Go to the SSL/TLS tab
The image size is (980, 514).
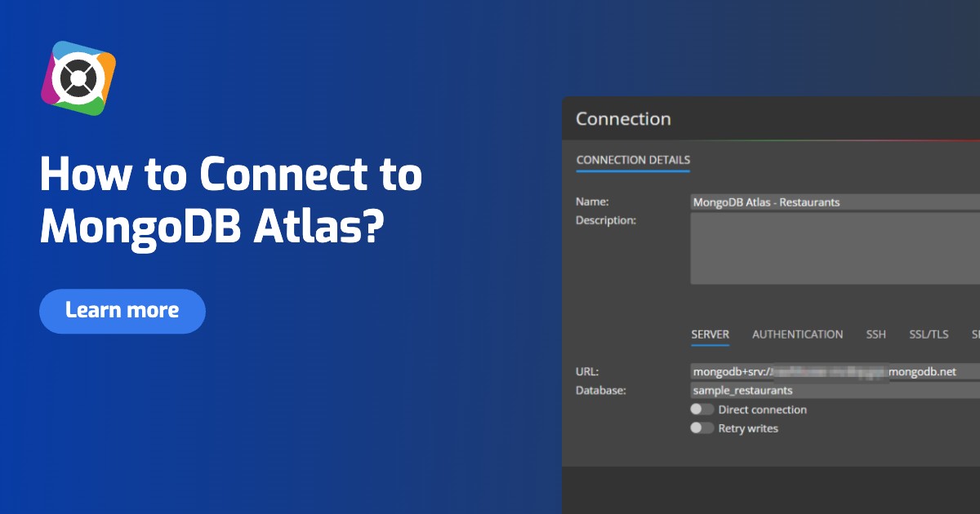click(x=929, y=335)
